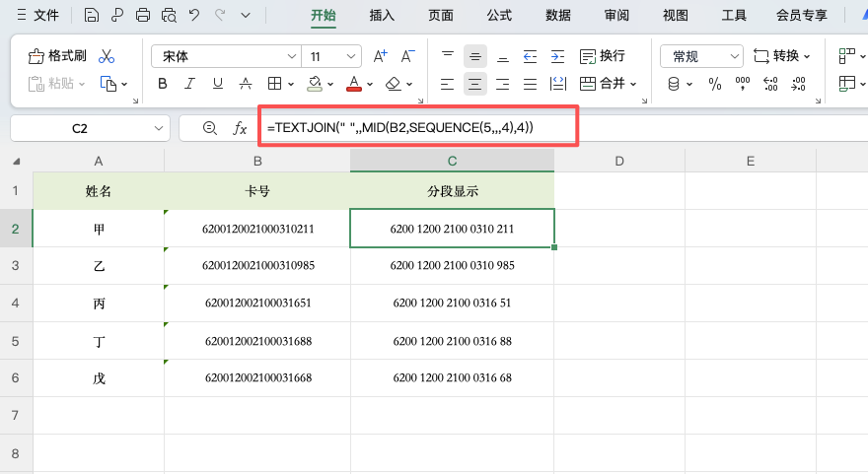
Task: Toggle Bold formatting
Action: tap(163, 84)
